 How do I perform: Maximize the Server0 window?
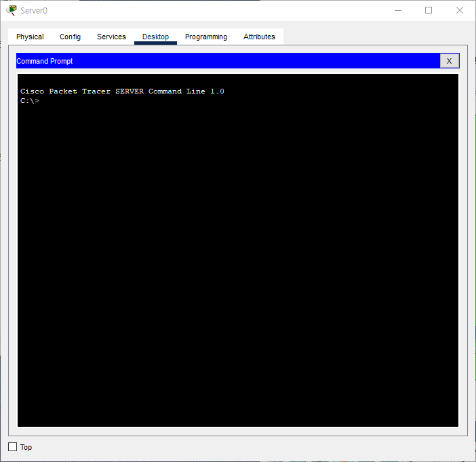(429, 10)
